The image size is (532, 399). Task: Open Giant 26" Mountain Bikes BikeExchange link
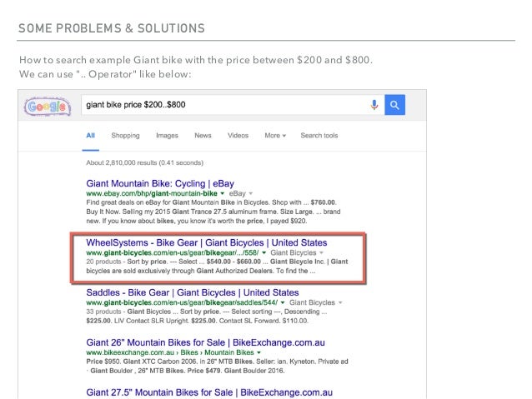tap(206, 342)
